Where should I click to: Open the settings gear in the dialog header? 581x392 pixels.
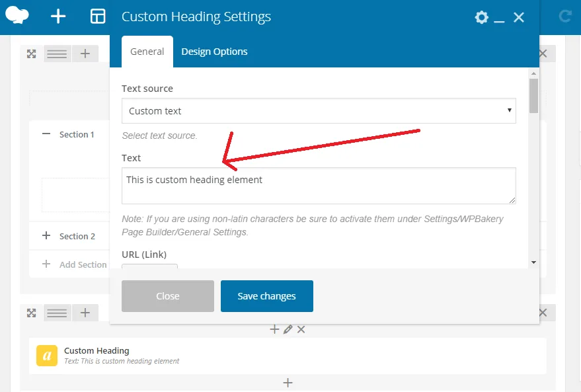tap(482, 18)
